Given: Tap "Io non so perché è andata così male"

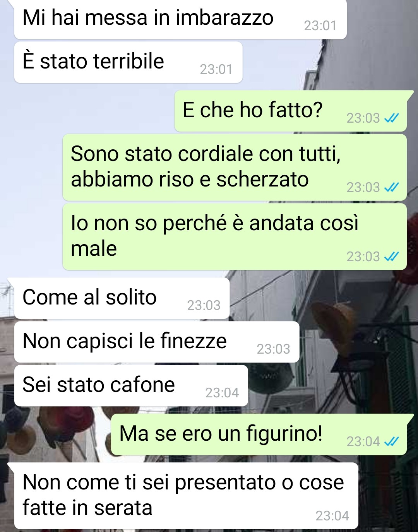Looking at the screenshot, I should [235, 237].
